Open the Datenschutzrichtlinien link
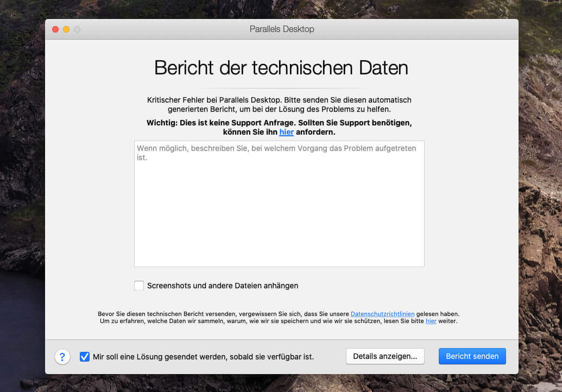This screenshot has height=392, width=562. pos(382,314)
